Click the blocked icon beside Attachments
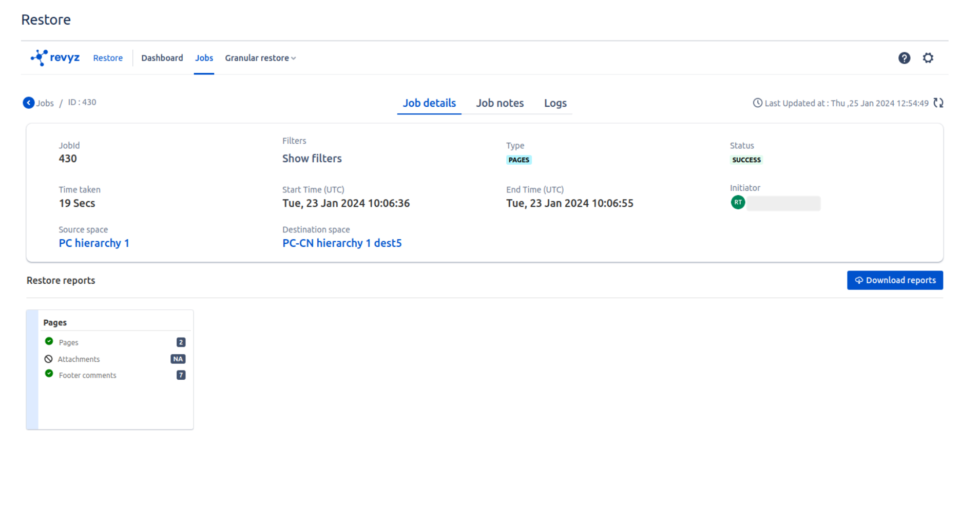This screenshot has height=526, width=980. click(49, 359)
